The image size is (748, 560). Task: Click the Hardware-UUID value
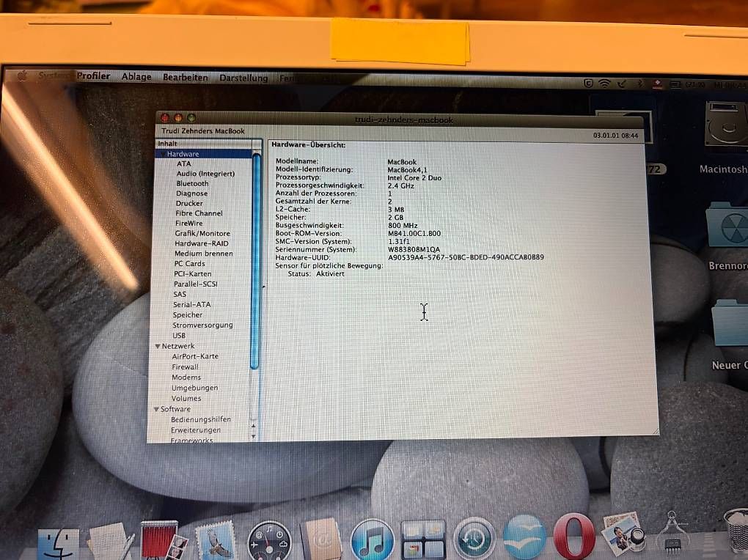pos(466,257)
